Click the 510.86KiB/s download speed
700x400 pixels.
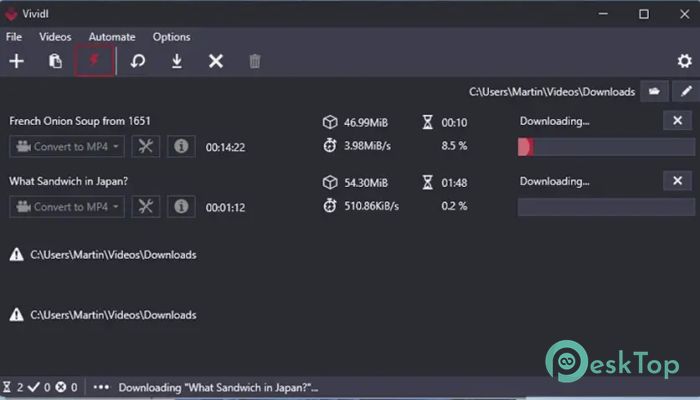(x=371, y=206)
